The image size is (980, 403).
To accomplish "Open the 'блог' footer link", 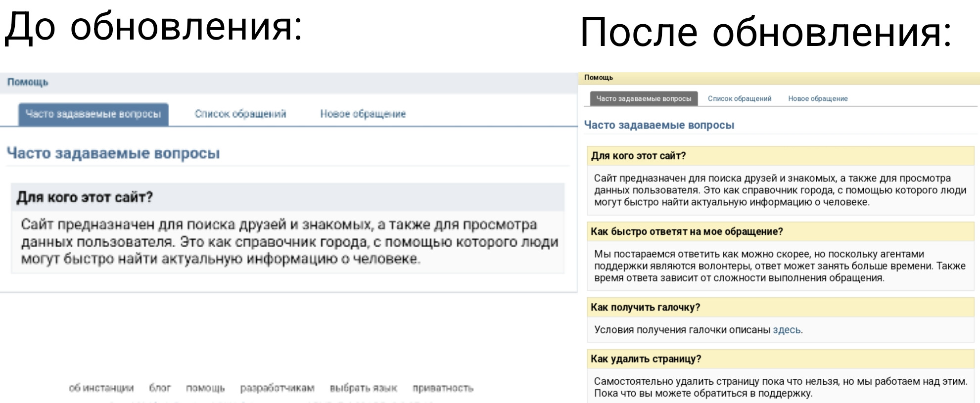I will [160, 388].
